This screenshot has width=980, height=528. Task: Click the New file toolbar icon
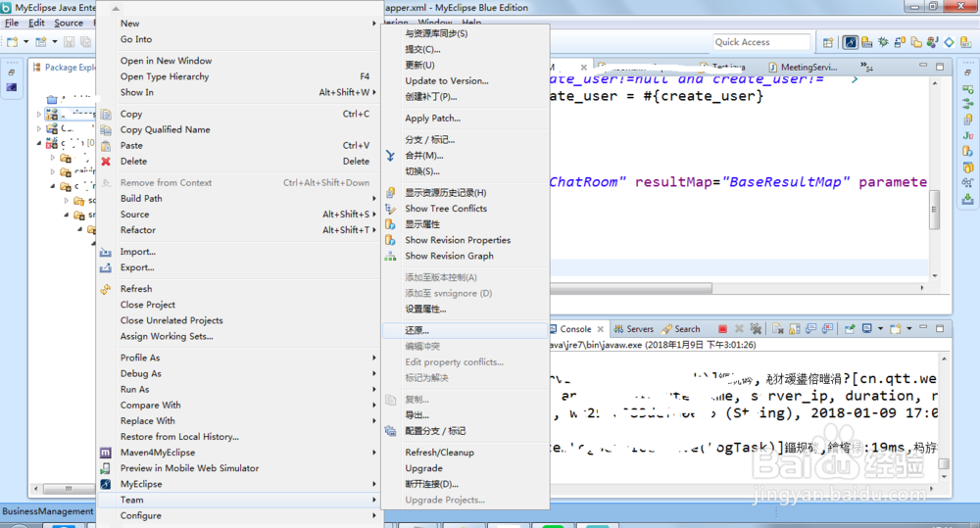click(13, 42)
